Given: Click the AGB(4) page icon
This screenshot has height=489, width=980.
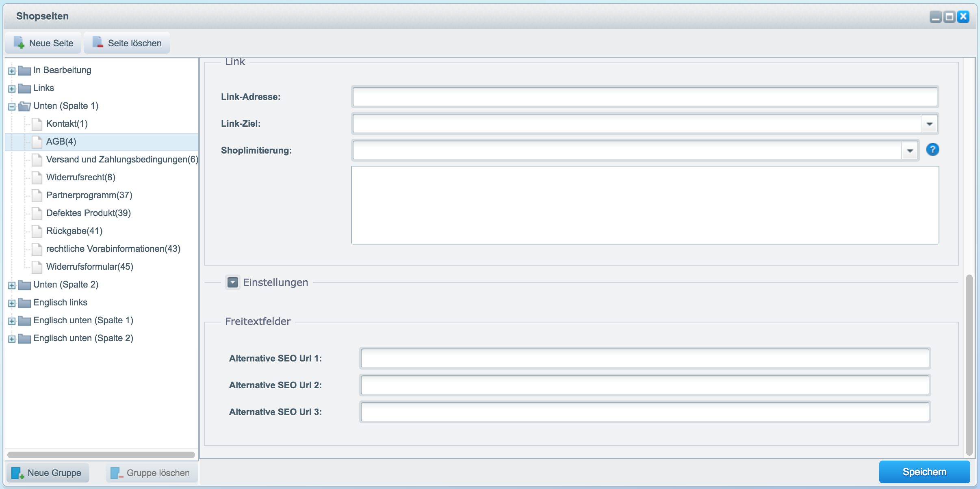Looking at the screenshot, I should click(x=37, y=142).
